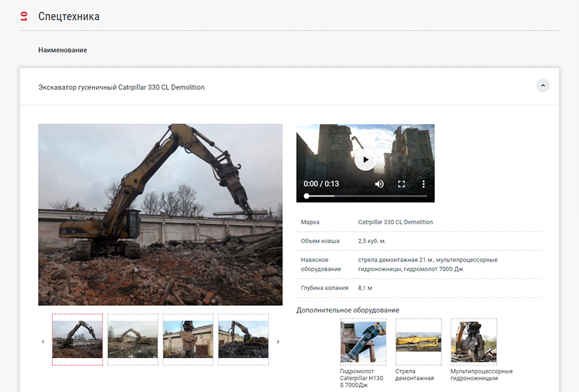Open video in fullscreen mode
Viewport: 579px width, 392px height.
(401, 184)
